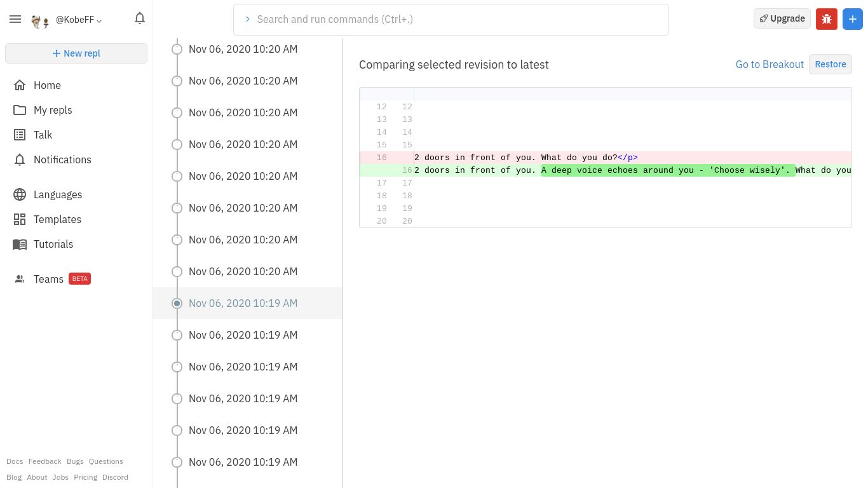Viewport: 868px width, 488px height.
Task: Open the Notifications label in the sidebar
Action: coord(62,159)
